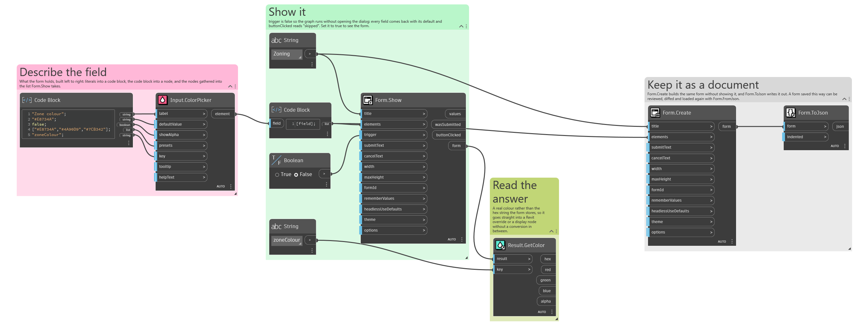The width and height of the screenshot is (868, 325).
Task: Click the label input port chevron on Input.ColorPicker
Action: (204, 114)
